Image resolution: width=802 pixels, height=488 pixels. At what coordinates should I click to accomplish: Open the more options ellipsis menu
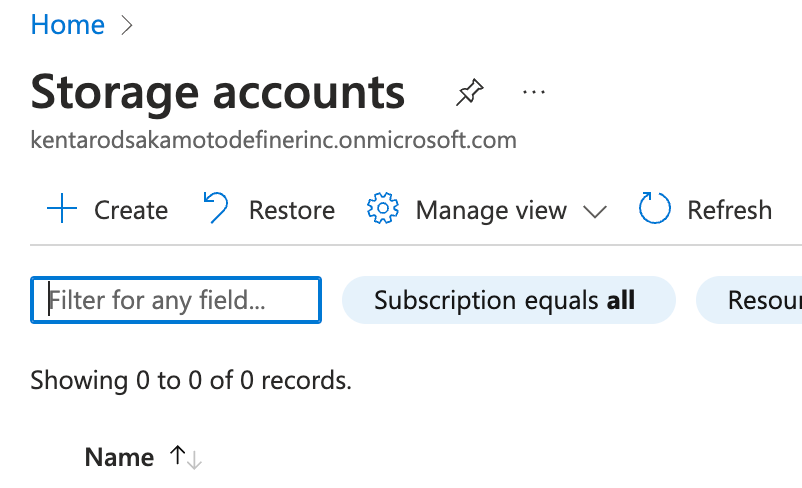tap(533, 93)
